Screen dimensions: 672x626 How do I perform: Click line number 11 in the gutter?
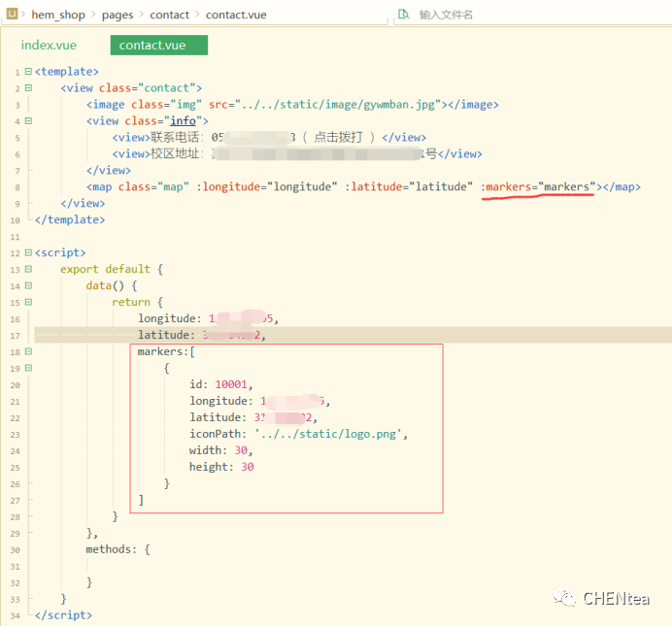pyautogui.click(x=15, y=237)
